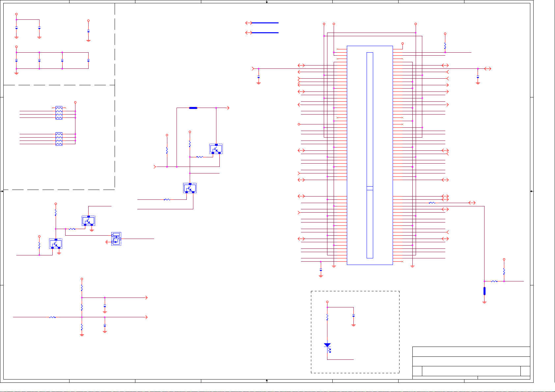Click the ground symbol below the bottom-left divider
Image resolution: width=555 pixels, height=392 pixels.
pos(82,335)
